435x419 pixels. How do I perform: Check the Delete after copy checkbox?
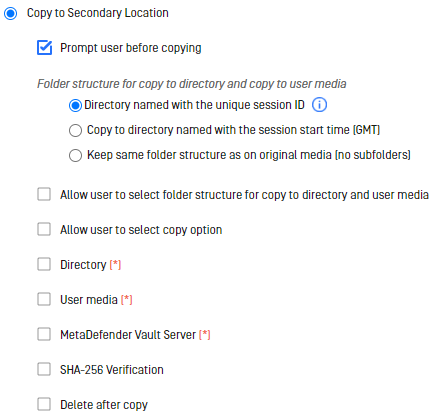pos(44,404)
